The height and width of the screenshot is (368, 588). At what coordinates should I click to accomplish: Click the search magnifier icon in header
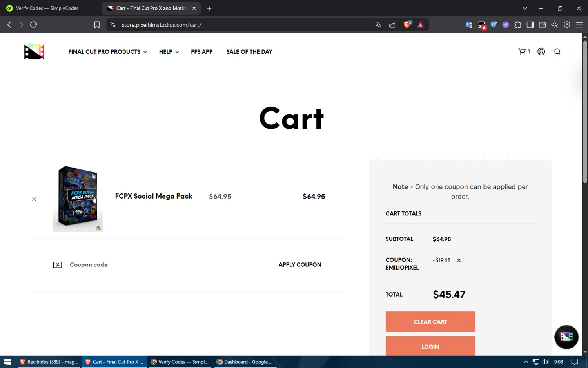557,51
